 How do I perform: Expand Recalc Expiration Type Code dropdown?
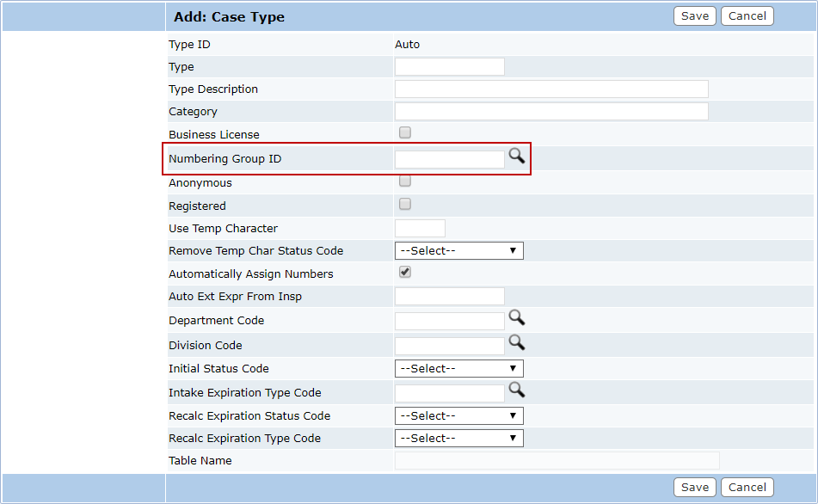coord(458,439)
